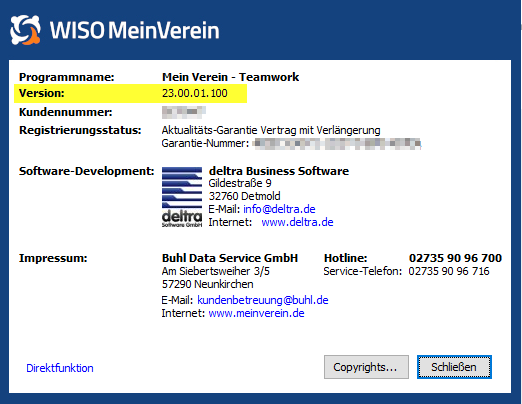Click the 'Registrierungsstatus:' label
Image resolution: width=522 pixels, height=404 pixels.
(x=80, y=130)
